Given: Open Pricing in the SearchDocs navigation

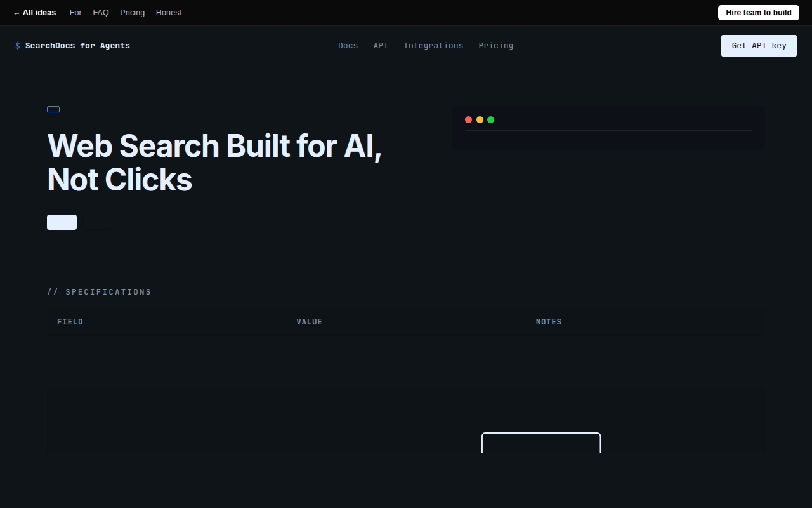Looking at the screenshot, I should pos(496,46).
